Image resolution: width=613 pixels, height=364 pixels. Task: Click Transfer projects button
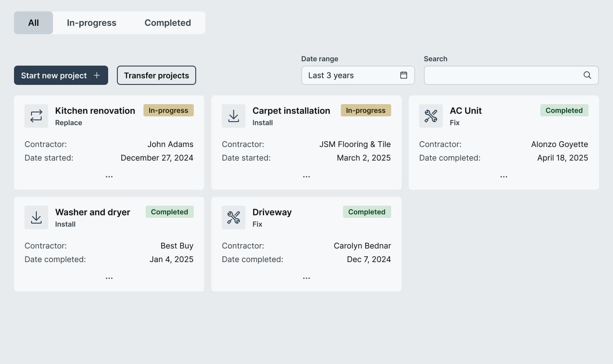coord(156,75)
